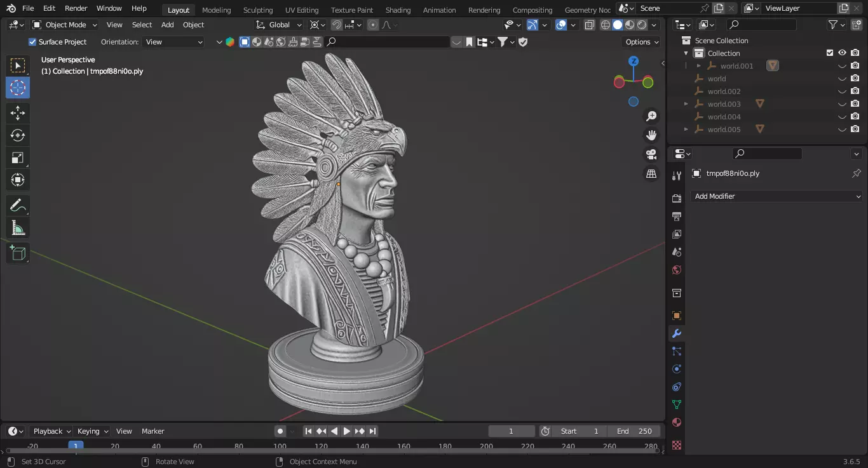This screenshot has height=468, width=868.
Task: Open the Object Data properties tab
Action: pyautogui.click(x=677, y=404)
